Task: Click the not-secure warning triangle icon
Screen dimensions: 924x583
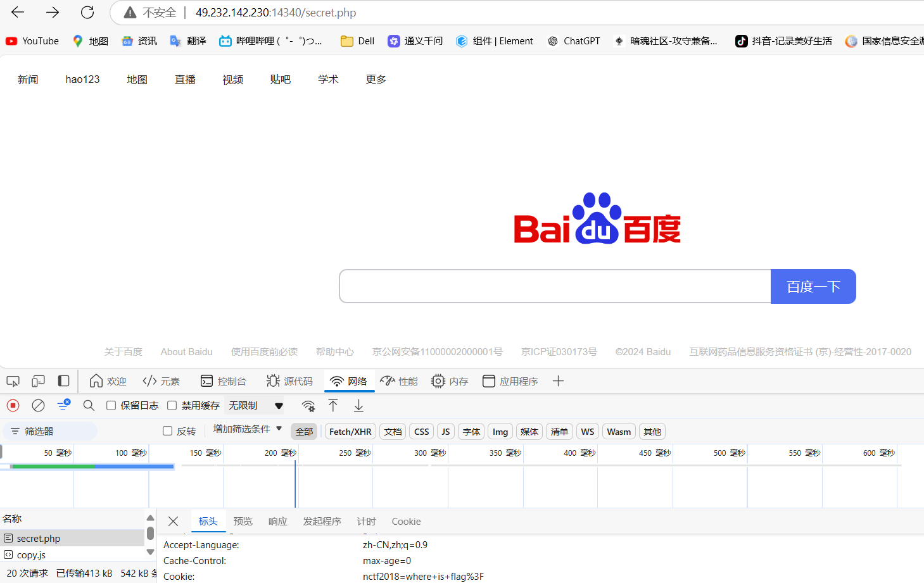Action: click(x=130, y=13)
